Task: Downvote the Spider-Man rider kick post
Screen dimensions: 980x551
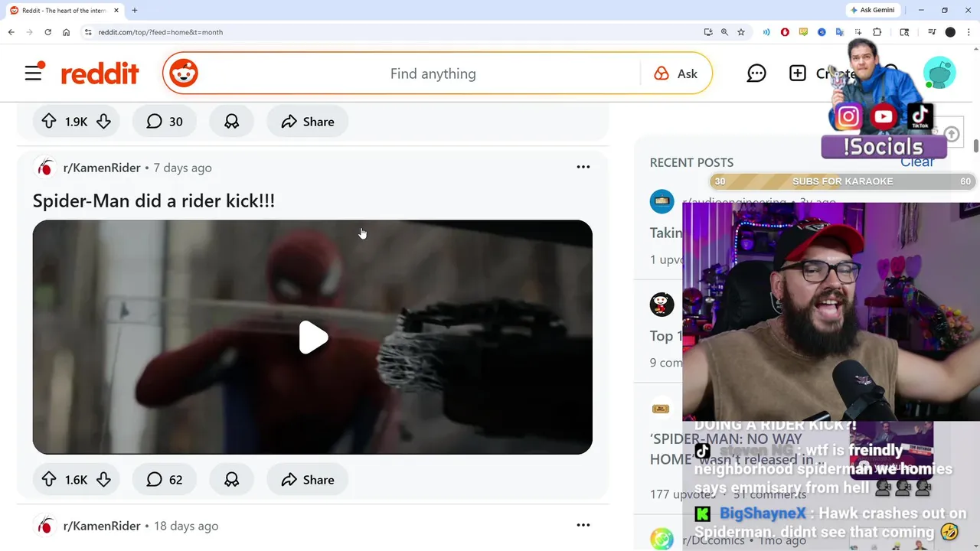Action: tap(103, 480)
